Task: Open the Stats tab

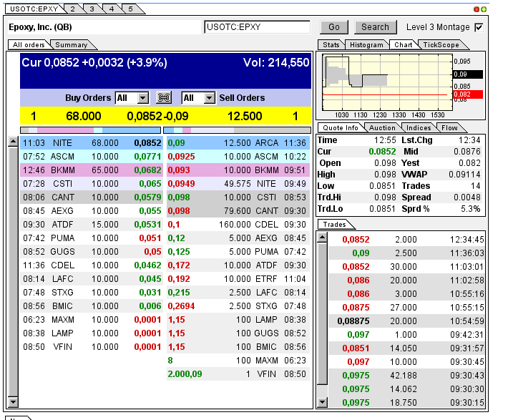Action: point(331,45)
